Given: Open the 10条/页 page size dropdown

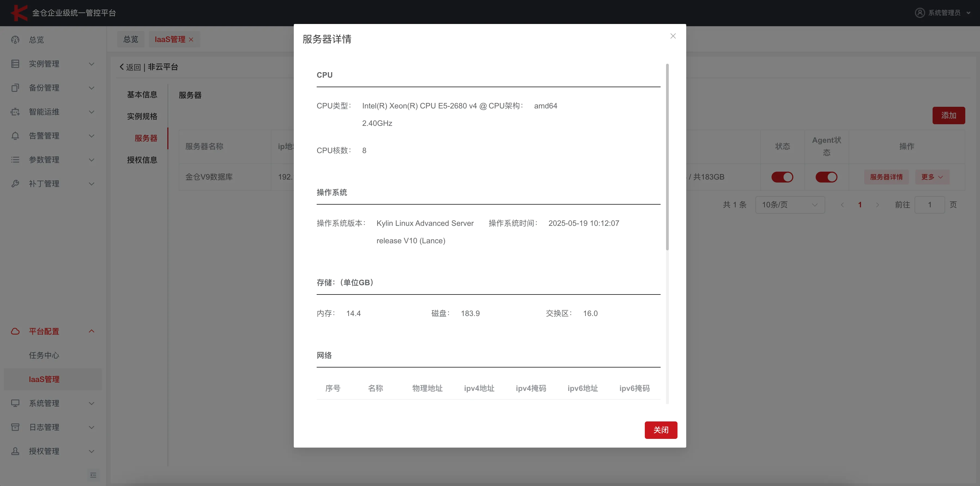Looking at the screenshot, I should click(790, 205).
